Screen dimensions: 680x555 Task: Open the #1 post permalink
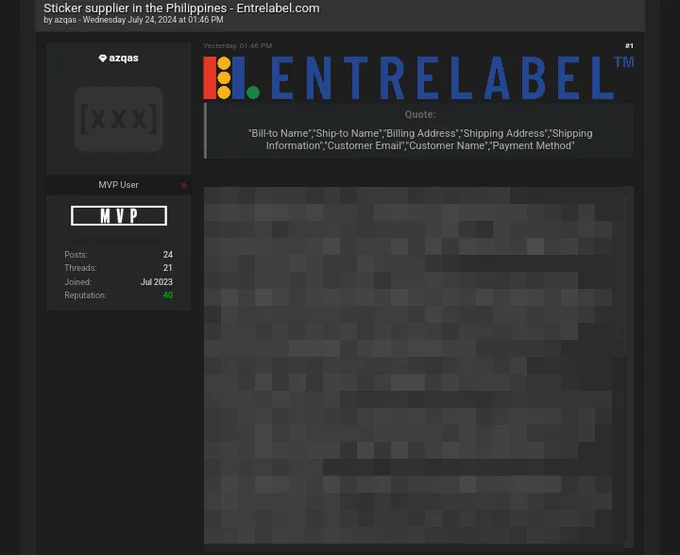pos(629,46)
